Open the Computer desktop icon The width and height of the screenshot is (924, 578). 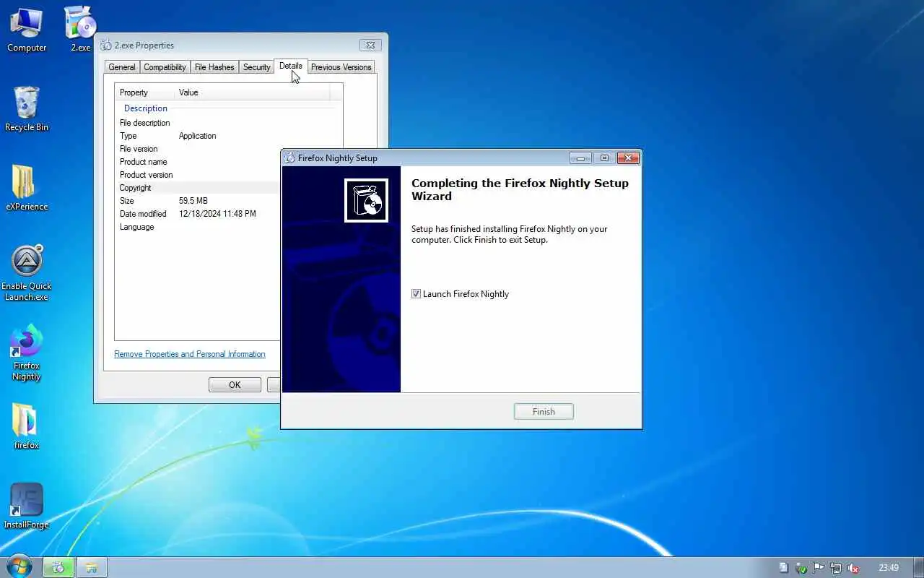pos(27,30)
